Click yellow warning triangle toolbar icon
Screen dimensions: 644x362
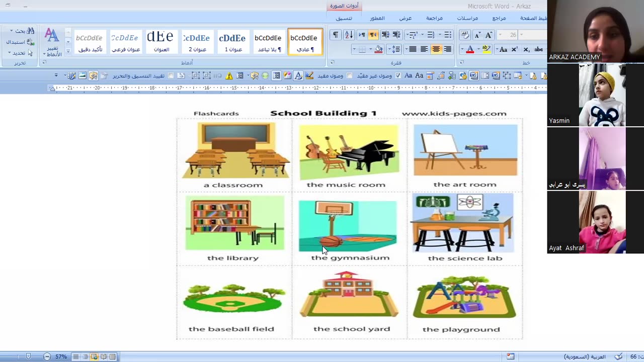[229, 76]
